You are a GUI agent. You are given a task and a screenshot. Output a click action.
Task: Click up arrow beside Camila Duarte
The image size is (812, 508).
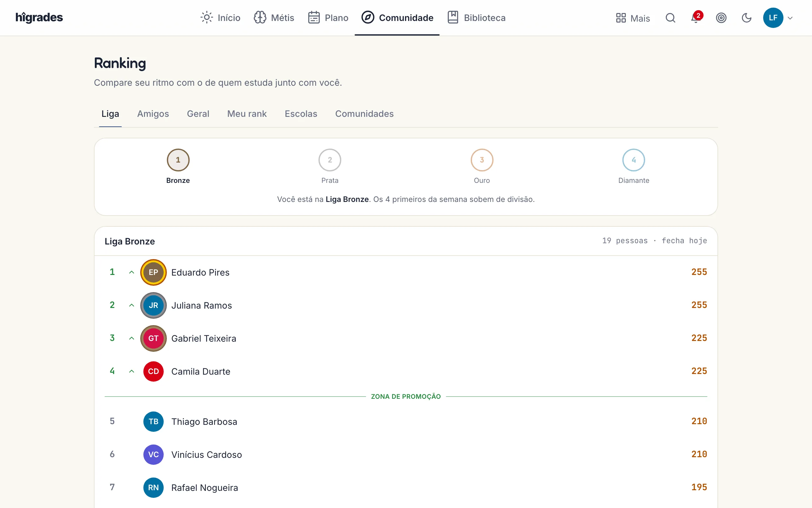pyautogui.click(x=132, y=371)
